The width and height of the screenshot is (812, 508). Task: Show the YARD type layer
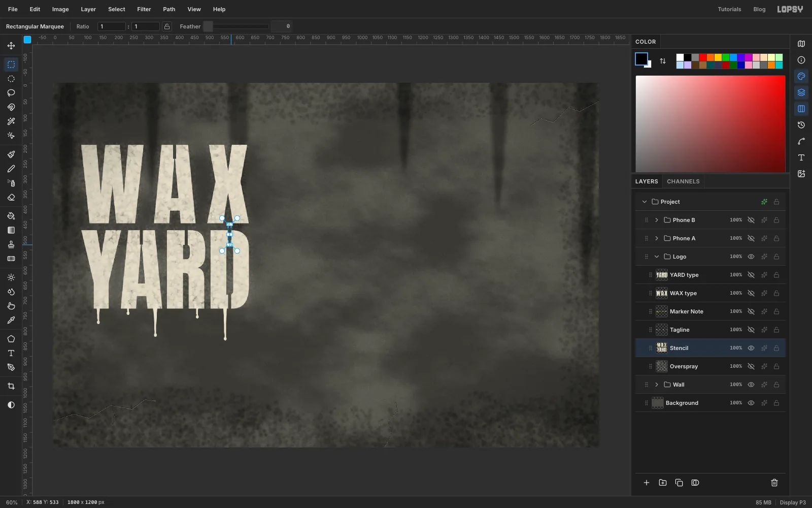751,275
